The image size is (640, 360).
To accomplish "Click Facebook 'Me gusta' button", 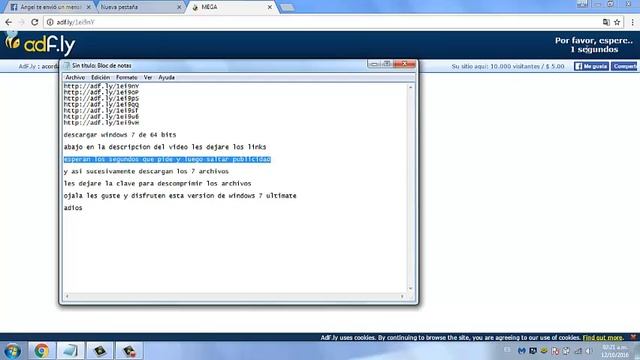I will click(x=591, y=66).
